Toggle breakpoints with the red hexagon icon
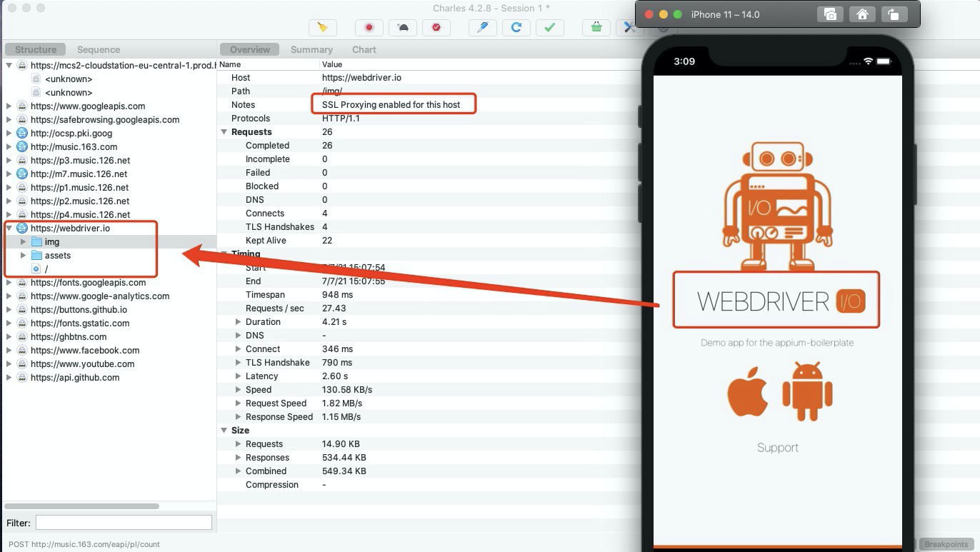 (436, 28)
